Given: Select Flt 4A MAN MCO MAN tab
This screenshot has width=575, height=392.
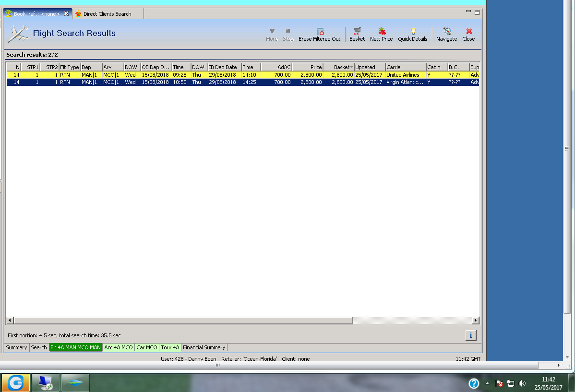Looking at the screenshot, I should (x=75, y=347).
